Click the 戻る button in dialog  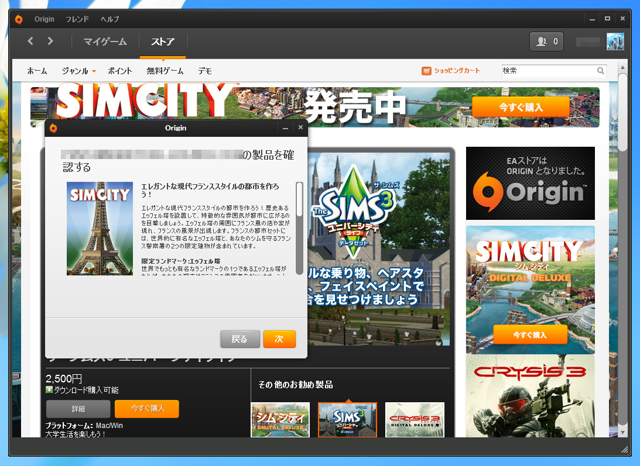pos(240,339)
